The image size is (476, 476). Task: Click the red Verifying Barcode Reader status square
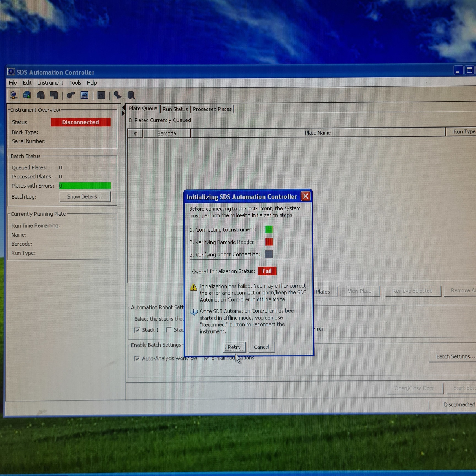pyautogui.click(x=269, y=242)
